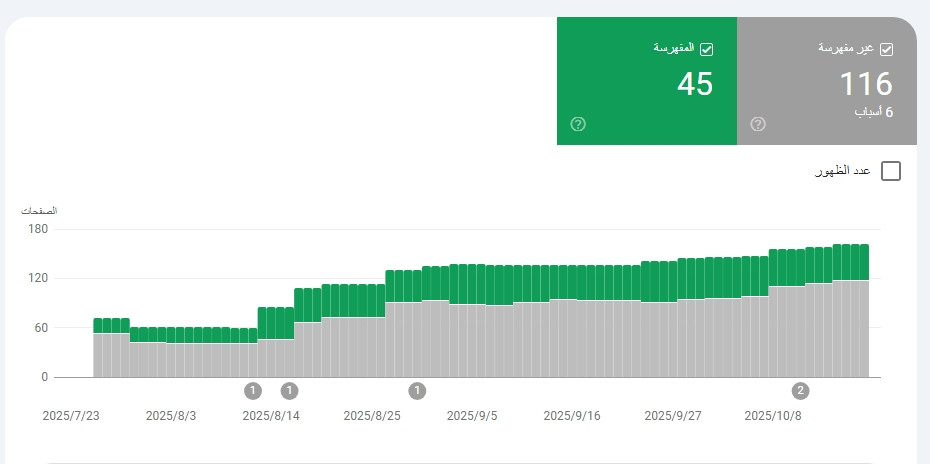Click the الصفحات axis title
The height and width of the screenshot is (464, 930).
tap(40, 210)
